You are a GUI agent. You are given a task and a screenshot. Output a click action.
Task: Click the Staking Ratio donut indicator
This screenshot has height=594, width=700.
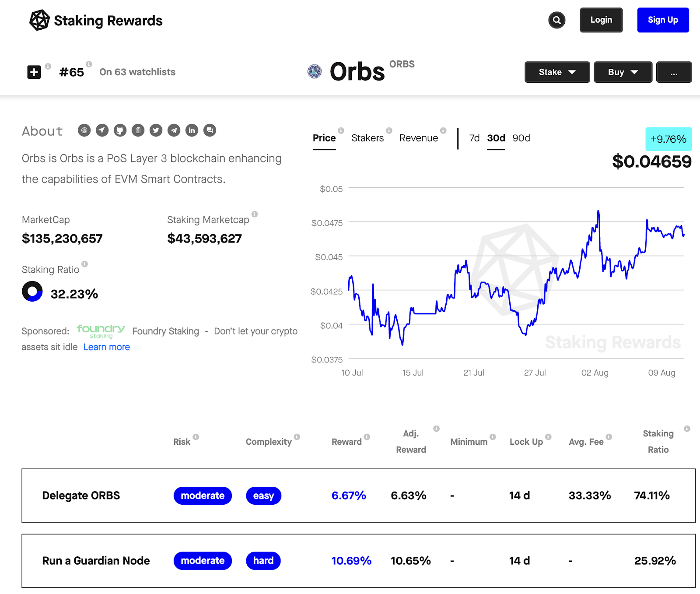pos(32,292)
